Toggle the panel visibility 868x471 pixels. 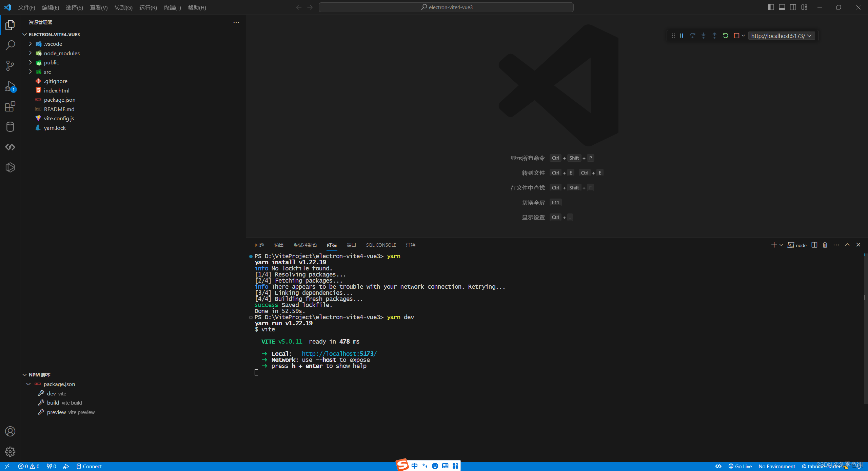pyautogui.click(x=782, y=7)
